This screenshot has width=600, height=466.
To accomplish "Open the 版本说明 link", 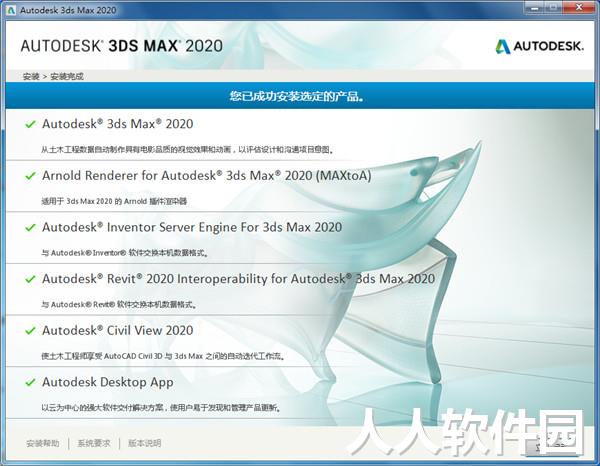I will (145, 443).
